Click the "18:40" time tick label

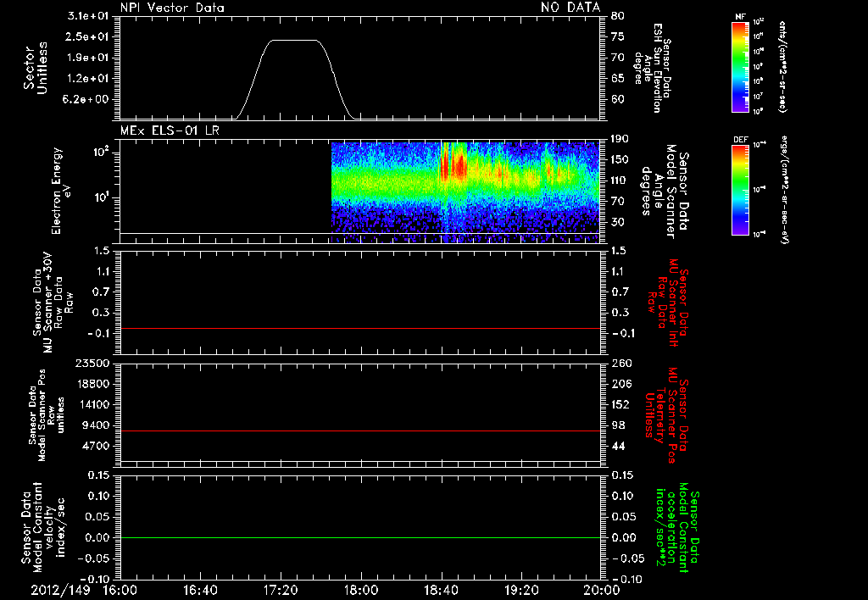click(x=441, y=590)
